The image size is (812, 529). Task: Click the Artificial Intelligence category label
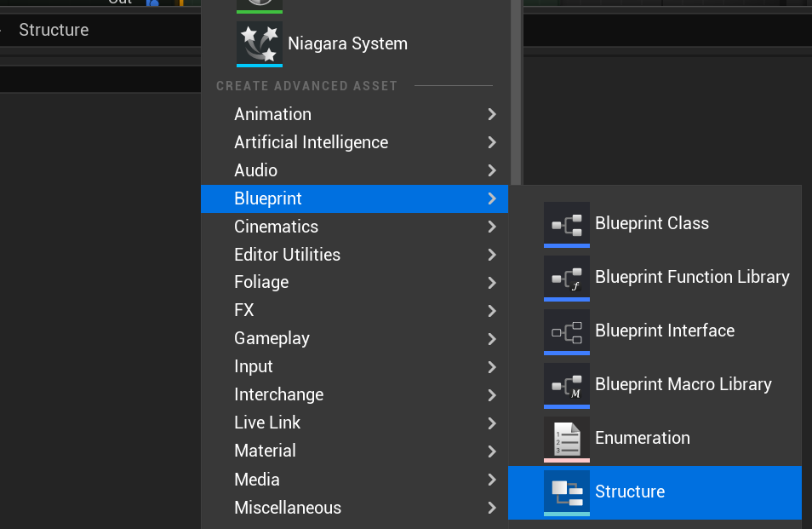(x=312, y=142)
